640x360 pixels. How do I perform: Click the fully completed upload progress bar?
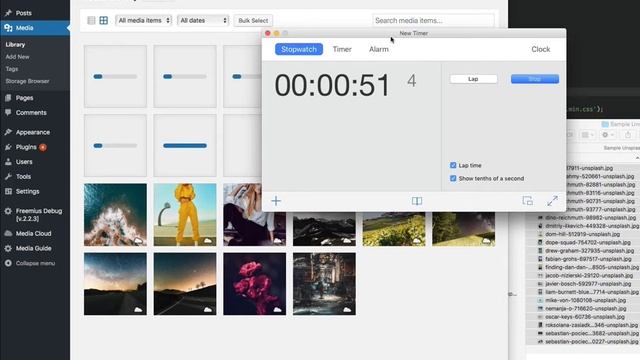point(185,146)
